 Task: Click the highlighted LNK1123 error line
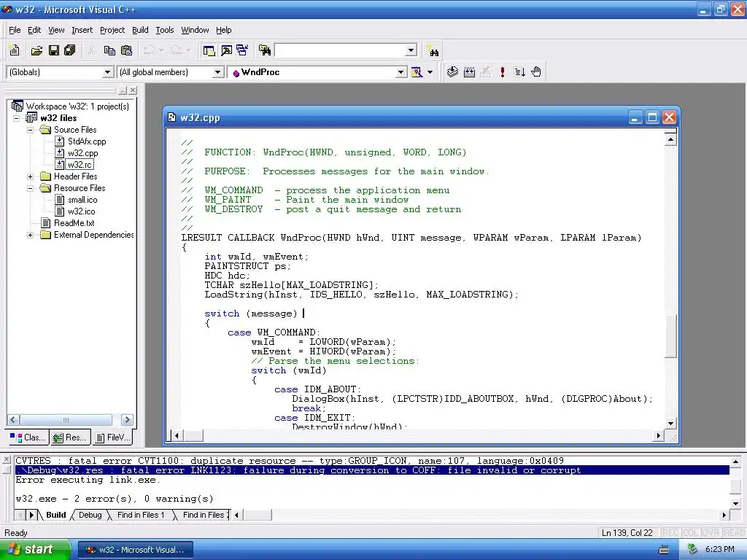371,470
